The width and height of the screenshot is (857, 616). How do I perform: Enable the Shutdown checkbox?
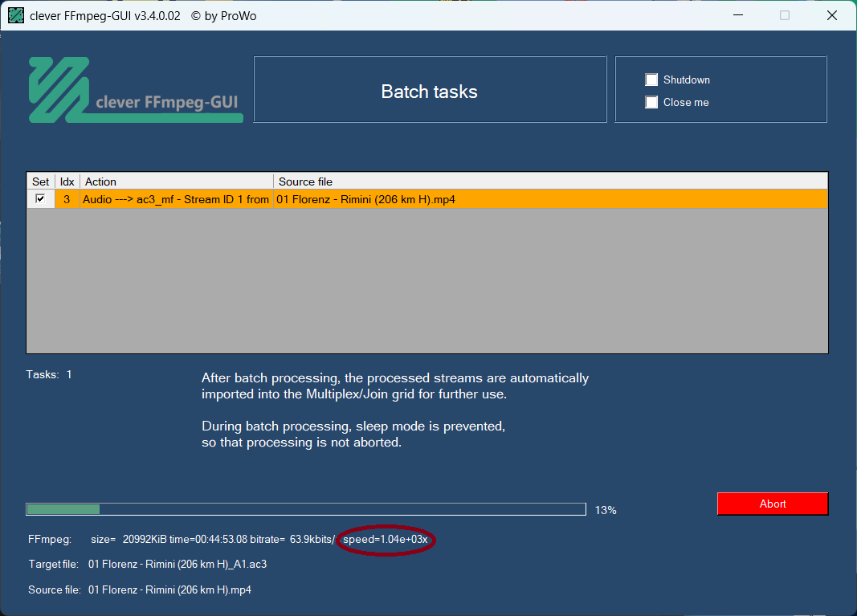[651, 80]
